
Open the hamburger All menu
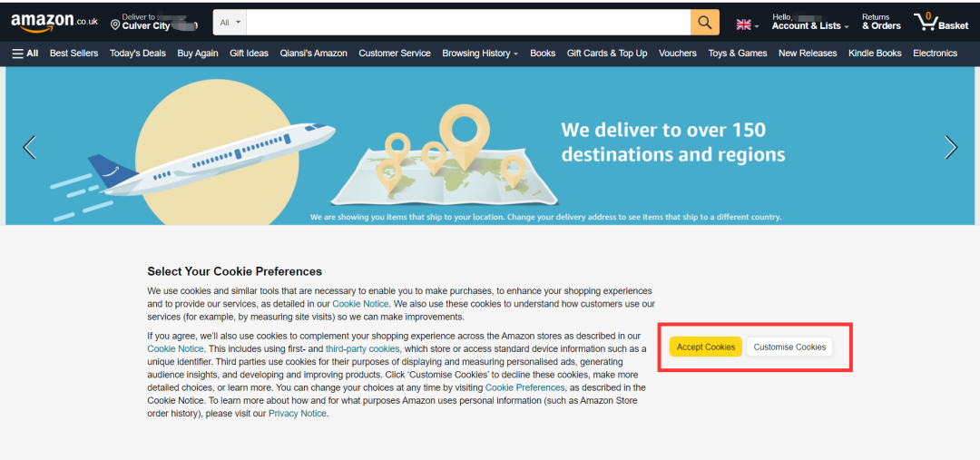point(25,54)
